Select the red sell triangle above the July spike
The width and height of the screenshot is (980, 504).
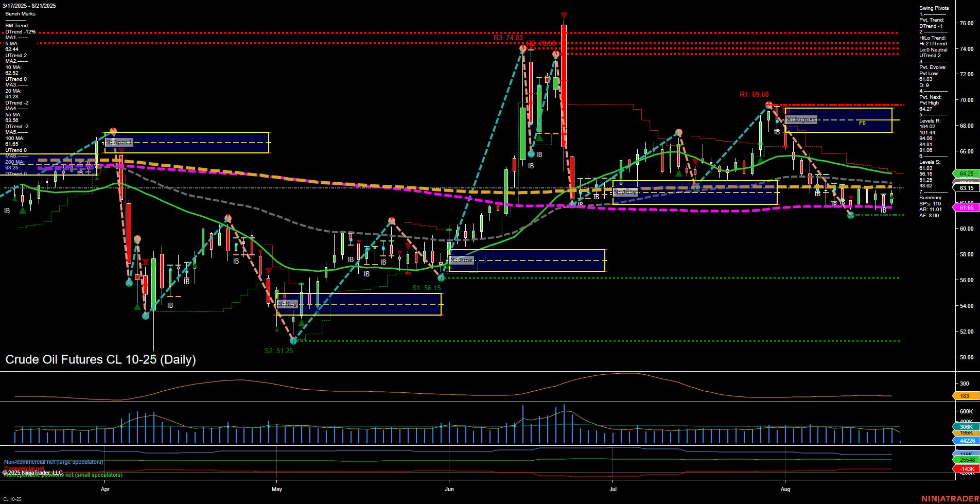564,15
